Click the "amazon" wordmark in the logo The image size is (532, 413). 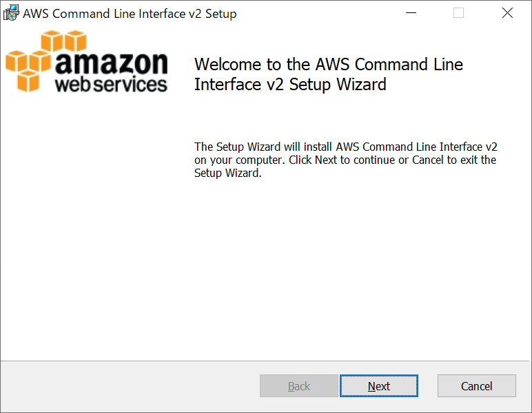[x=111, y=64]
